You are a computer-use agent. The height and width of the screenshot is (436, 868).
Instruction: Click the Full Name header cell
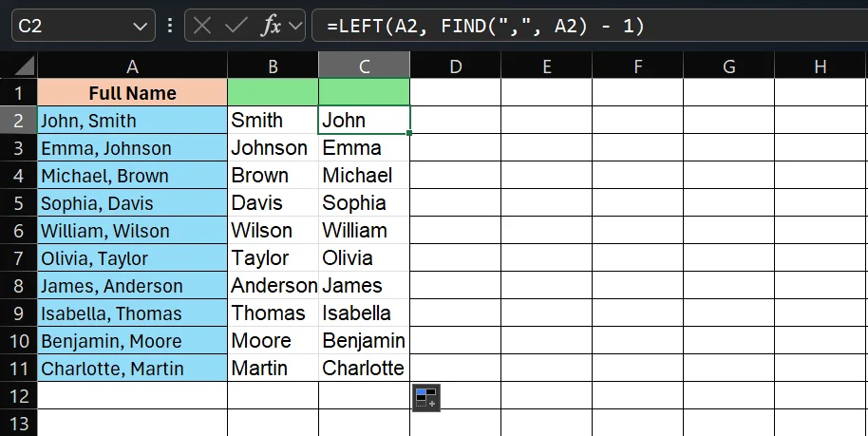[132, 92]
